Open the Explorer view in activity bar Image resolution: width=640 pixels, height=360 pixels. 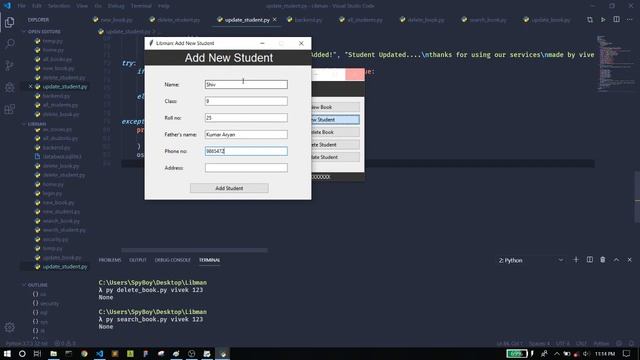[x=9, y=22]
